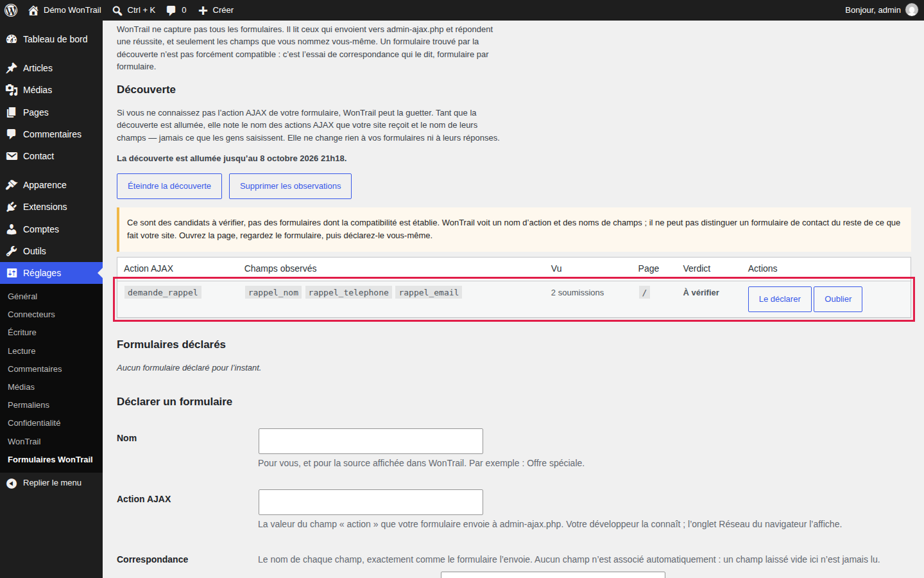
Task: Click the Commentaires bubble icon in sidebar
Action: click(x=12, y=134)
